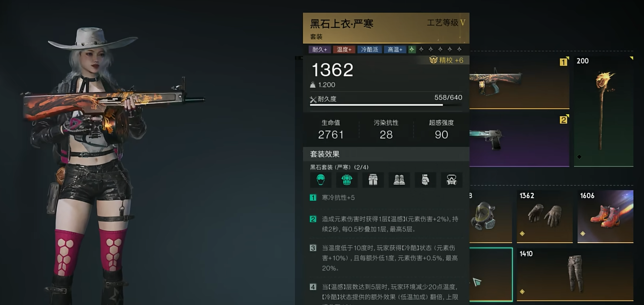Viewport: 644px width, 305px height.
Task: Select primary weapon slot 1 rifle
Action: [x=519, y=82]
